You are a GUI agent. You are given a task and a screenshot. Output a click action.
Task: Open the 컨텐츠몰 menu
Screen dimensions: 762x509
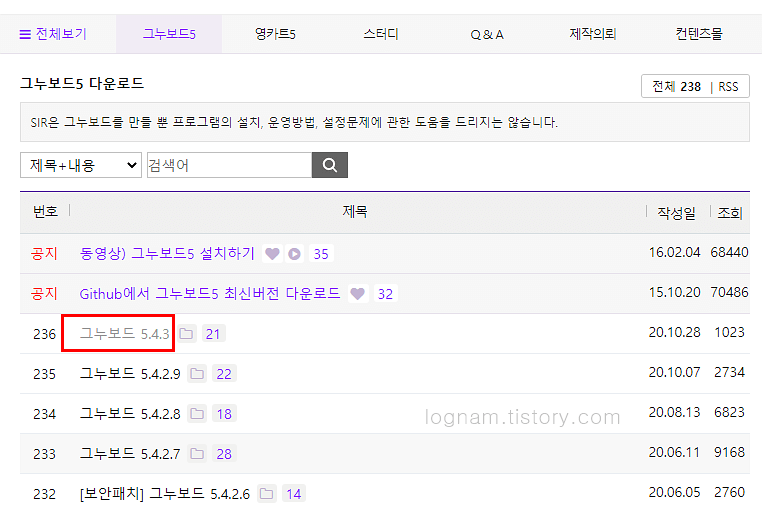tap(699, 34)
